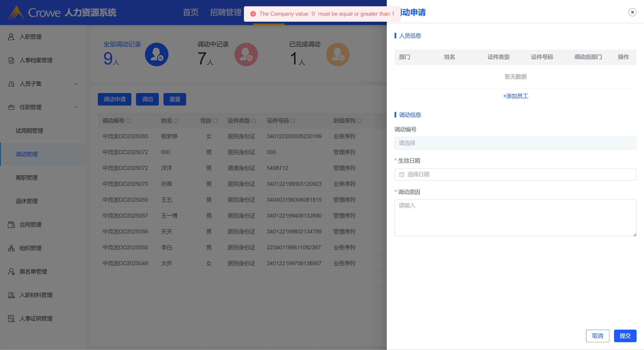Click the calendar icon in 生效日期 field

point(402,174)
